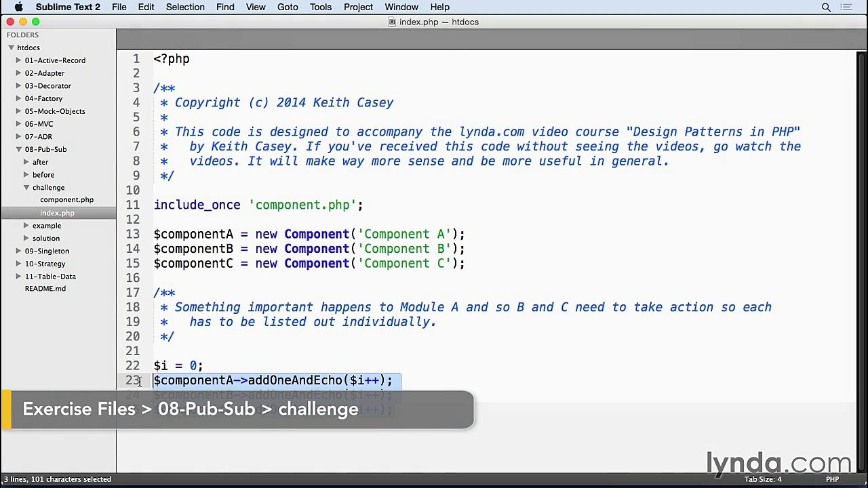The width and height of the screenshot is (868, 488).
Task: Expand the 03-Decorator folder
Action: (x=18, y=86)
